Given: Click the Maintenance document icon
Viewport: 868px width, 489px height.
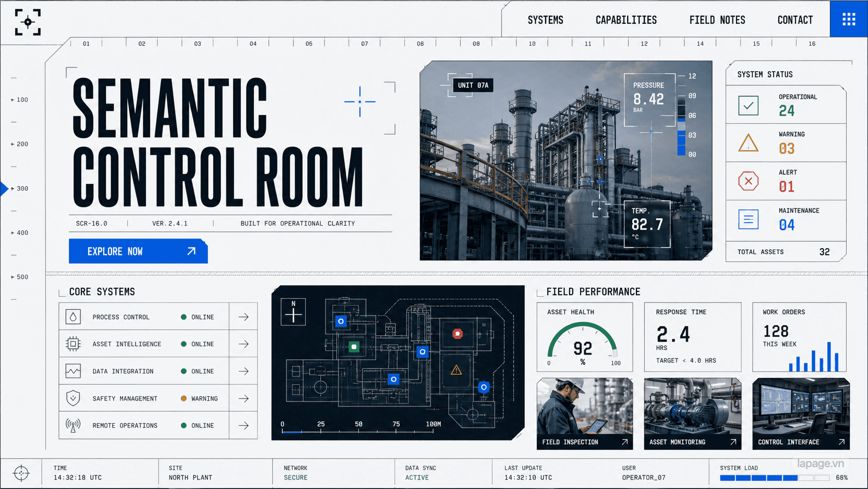Looking at the screenshot, I should 748,219.
